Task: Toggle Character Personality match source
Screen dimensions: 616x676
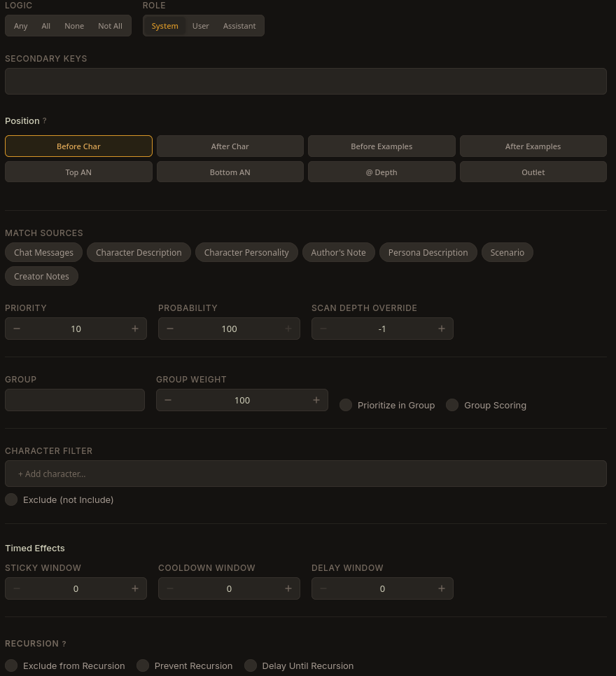Action: coord(246,253)
